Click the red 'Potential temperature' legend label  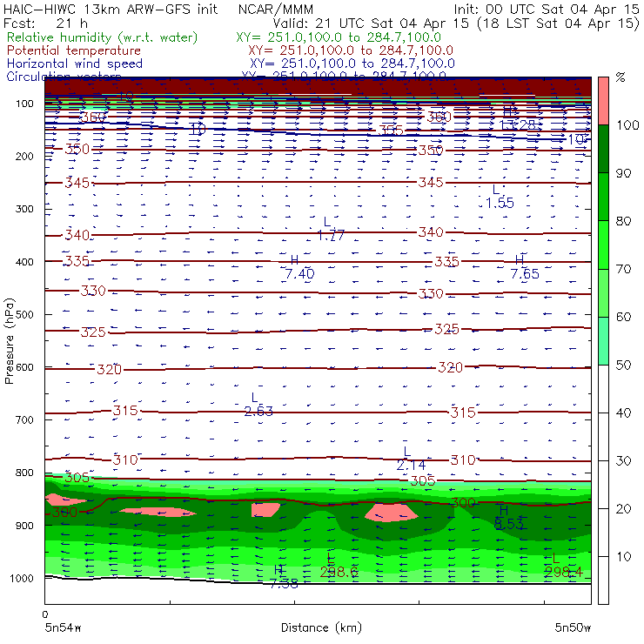[74, 50]
